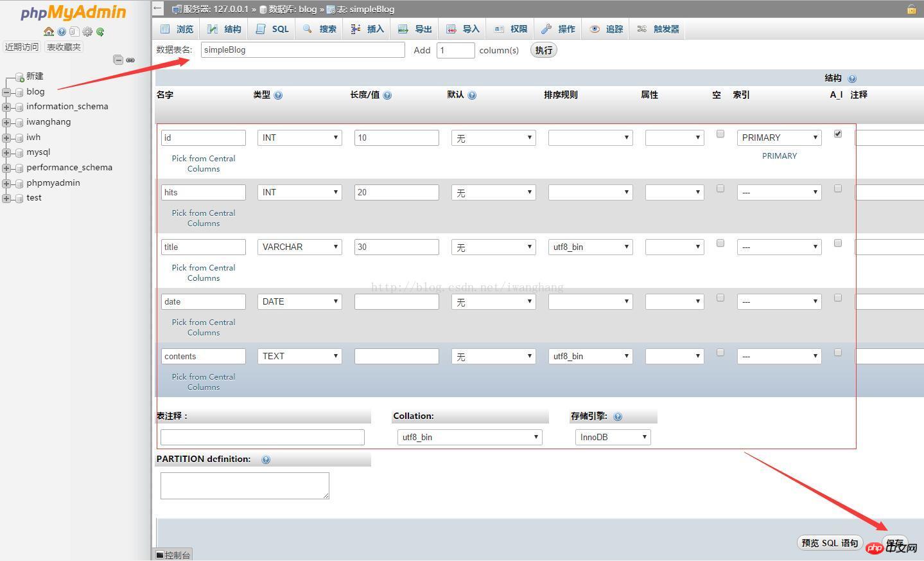Toggle the Null checkbox for hits column

720,188
